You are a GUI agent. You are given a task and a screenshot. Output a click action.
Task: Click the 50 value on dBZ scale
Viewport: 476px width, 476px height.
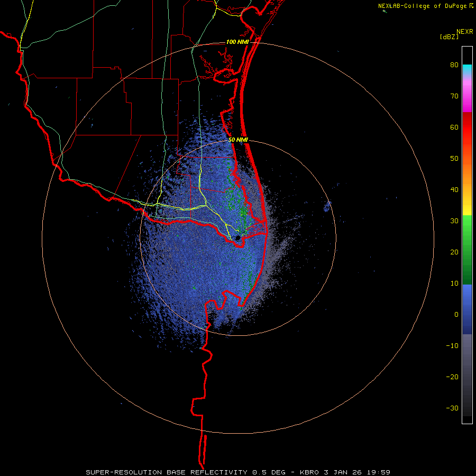pyautogui.click(x=454, y=159)
